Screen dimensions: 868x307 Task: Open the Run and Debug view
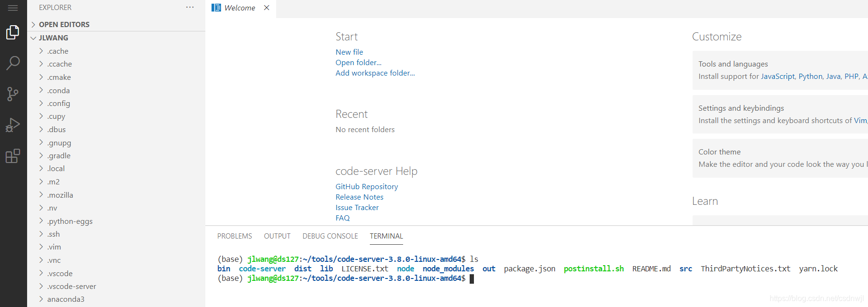click(13, 125)
